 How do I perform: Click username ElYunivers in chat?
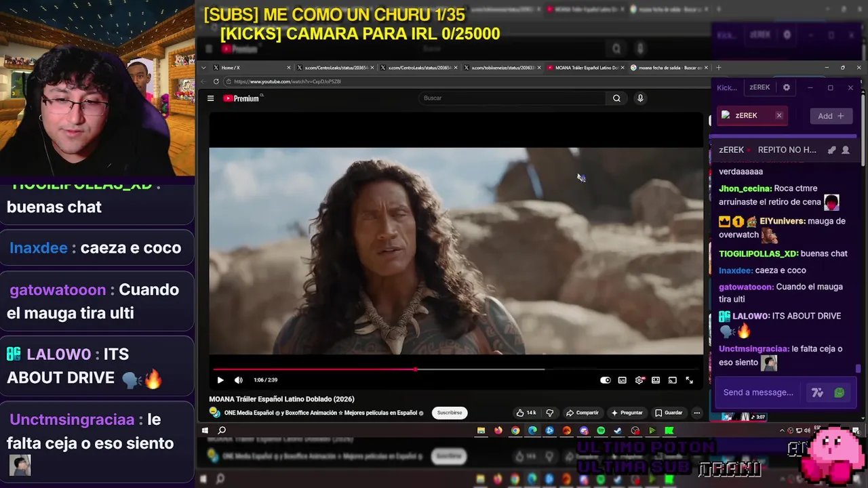click(x=783, y=221)
